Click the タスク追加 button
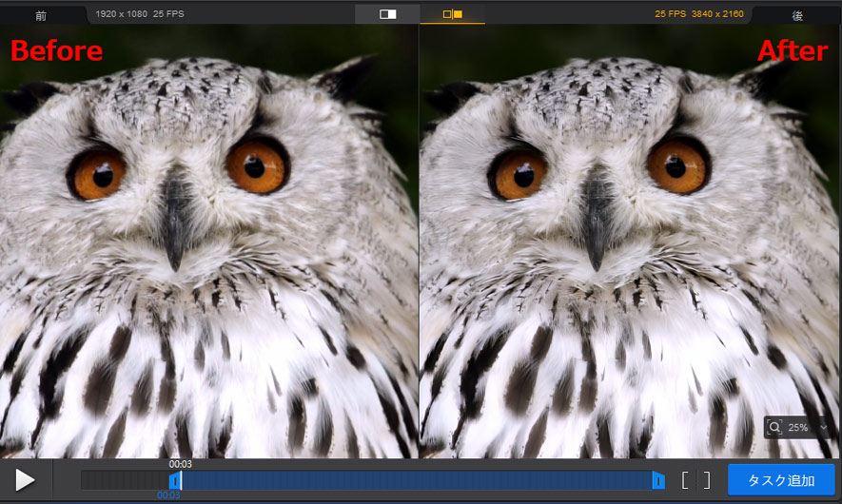This screenshot has height=504, width=842. 781,480
